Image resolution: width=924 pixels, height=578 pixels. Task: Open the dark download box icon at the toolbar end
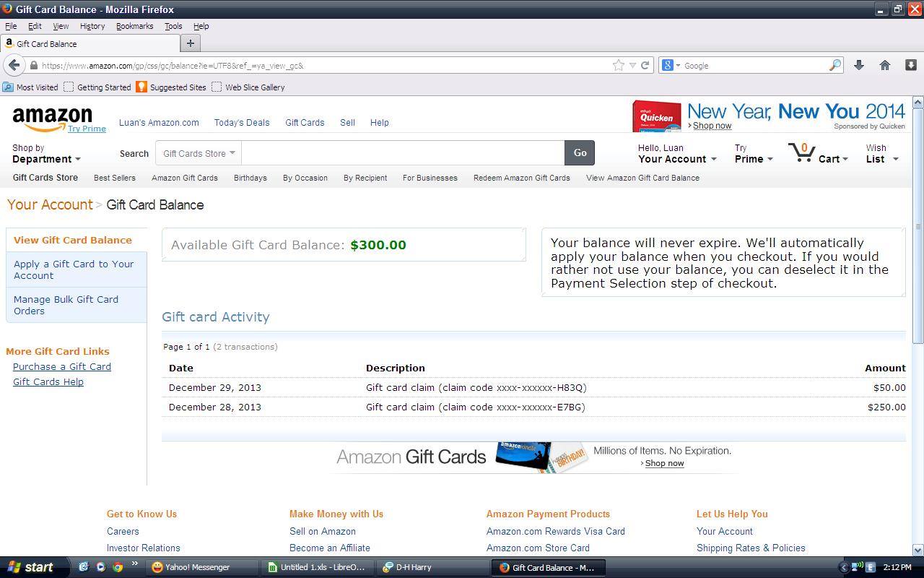[911, 65]
